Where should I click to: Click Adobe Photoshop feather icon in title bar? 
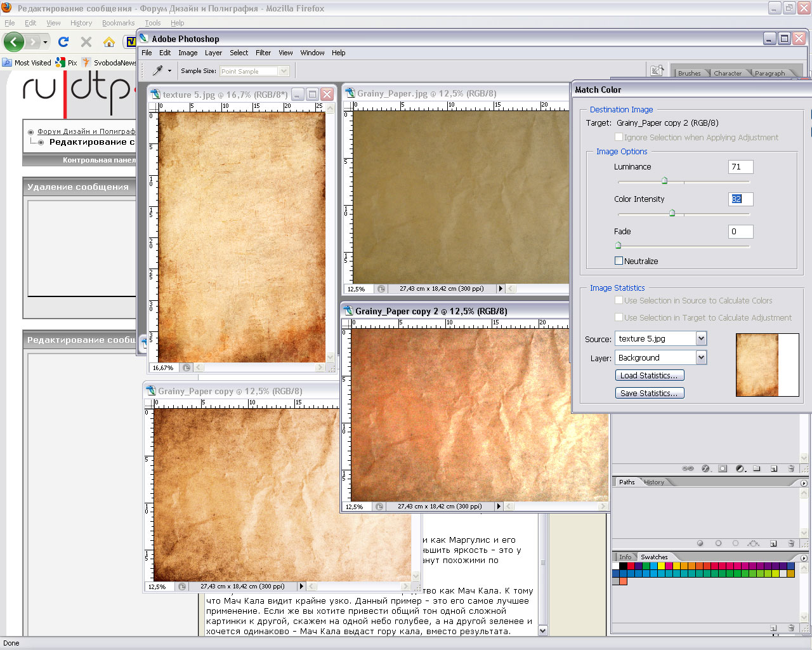click(144, 39)
